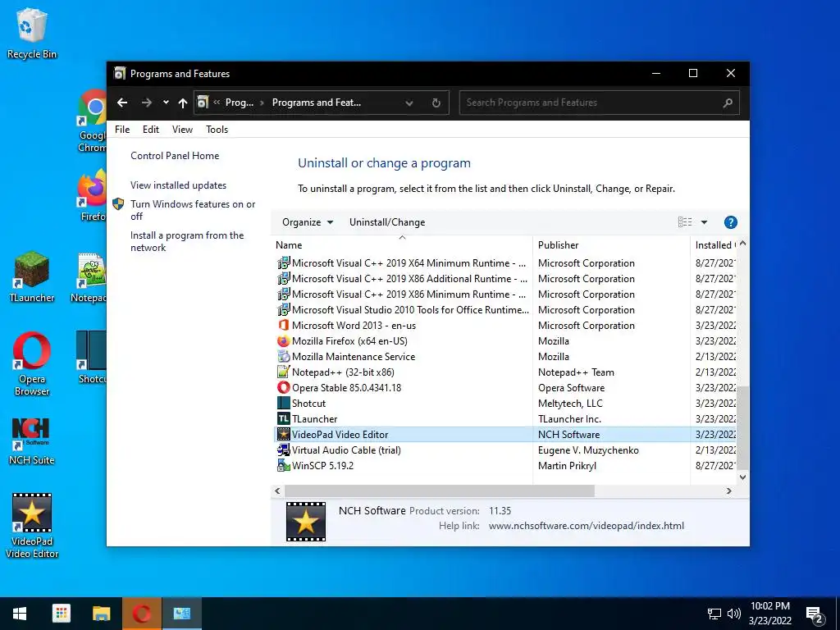Click the nchsoftware.com help link text
The image size is (840, 630).
(586, 526)
